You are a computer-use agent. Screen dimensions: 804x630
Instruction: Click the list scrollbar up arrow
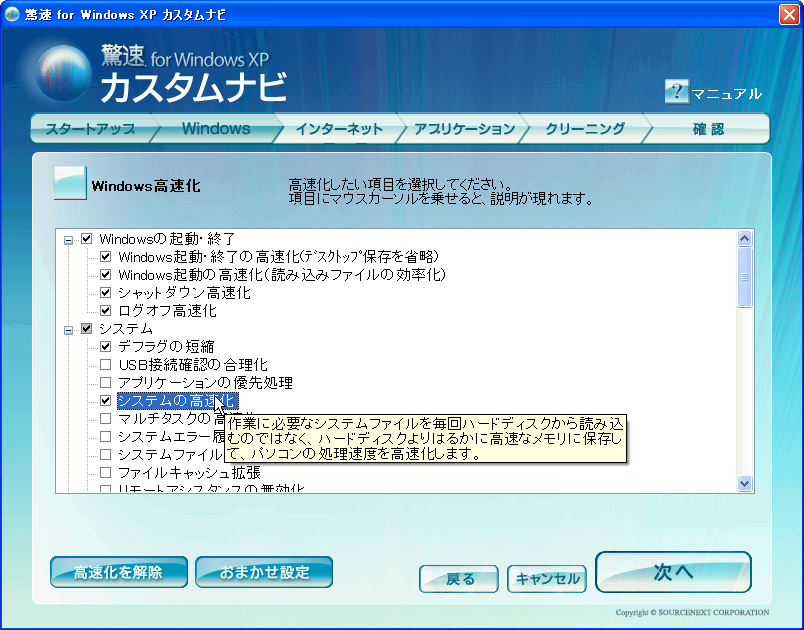pyautogui.click(x=744, y=238)
